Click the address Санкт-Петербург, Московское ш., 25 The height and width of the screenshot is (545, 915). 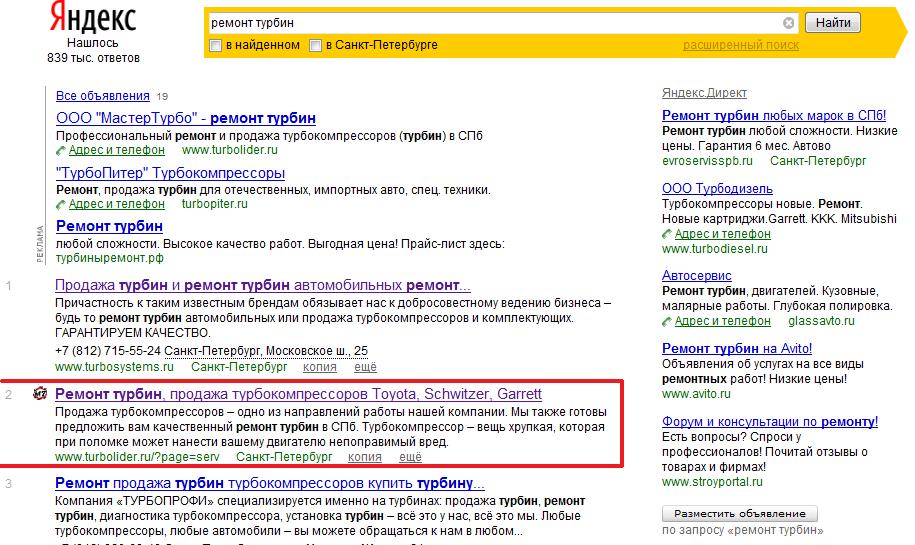(266, 351)
